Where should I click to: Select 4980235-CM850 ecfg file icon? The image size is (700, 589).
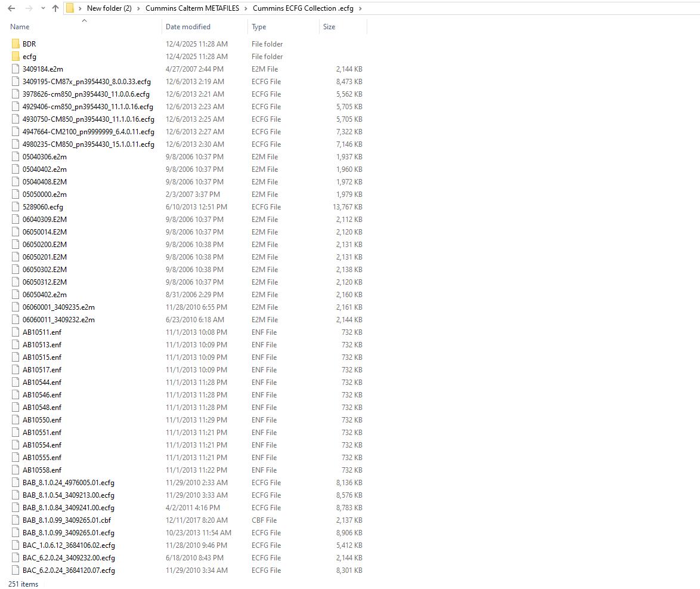pyautogui.click(x=16, y=144)
